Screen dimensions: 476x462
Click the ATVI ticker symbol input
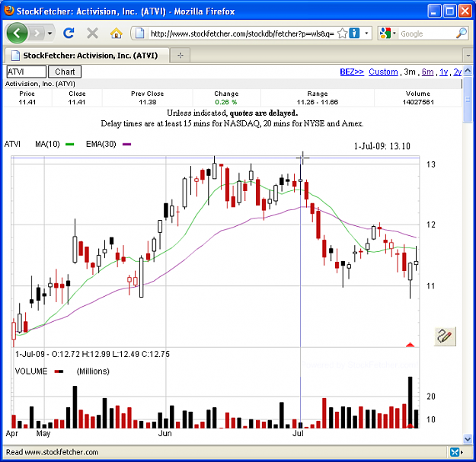26,72
